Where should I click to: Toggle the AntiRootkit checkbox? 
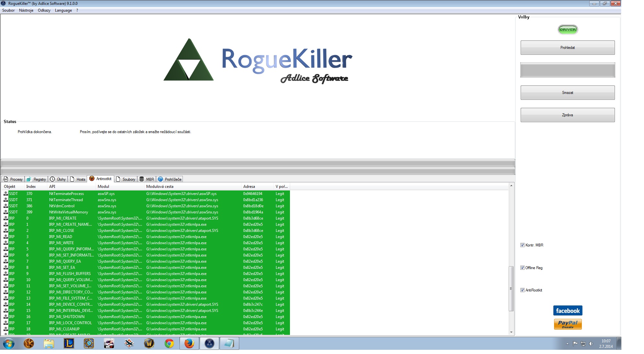[x=522, y=290]
